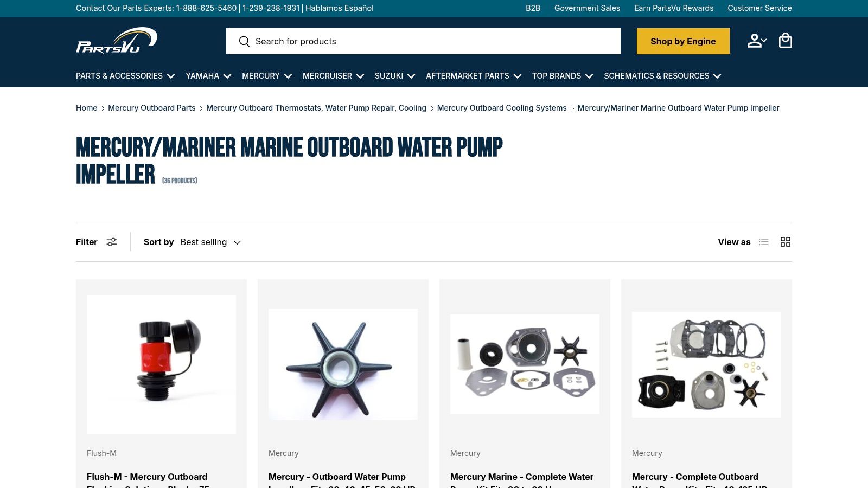Expand Aftermarket Parts menu
The height and width of the screenshot is (488, 868).
pos(474,76)
